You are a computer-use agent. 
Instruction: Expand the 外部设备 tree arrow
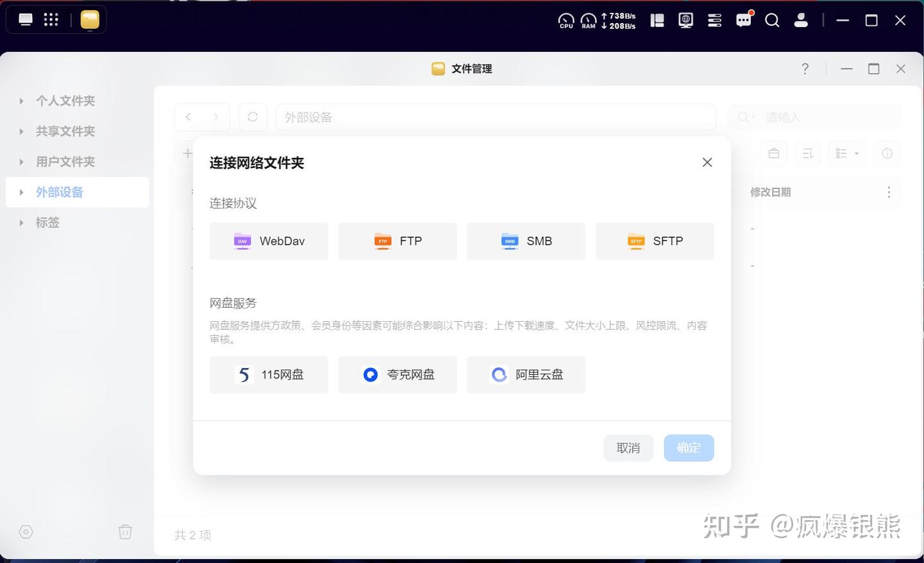(x=21, y=192)
